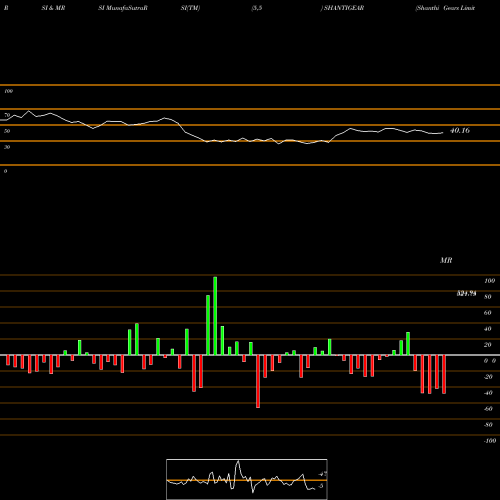The image size is (500, 500).
Task: Click the MR axis label -40
Action: coord(488,393)
